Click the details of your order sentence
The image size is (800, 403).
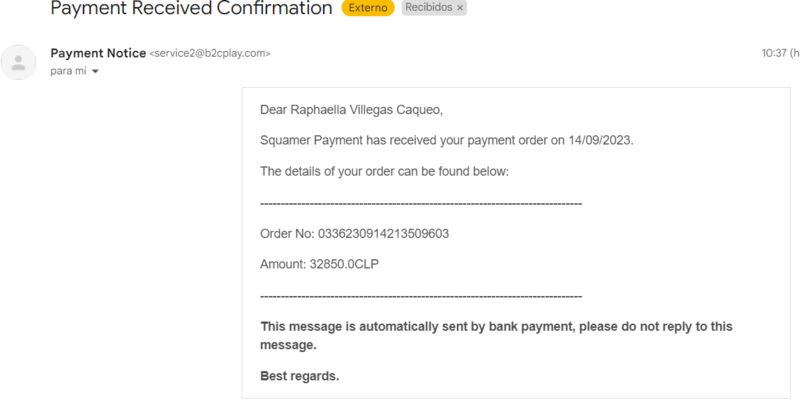pos(384,171)
